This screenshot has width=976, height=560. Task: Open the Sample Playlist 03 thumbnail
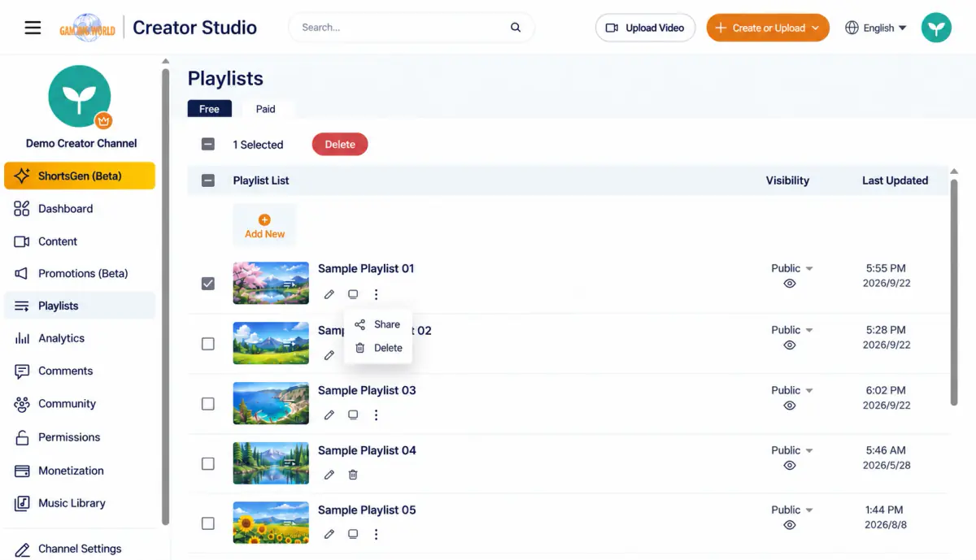(x=271, y=403)
